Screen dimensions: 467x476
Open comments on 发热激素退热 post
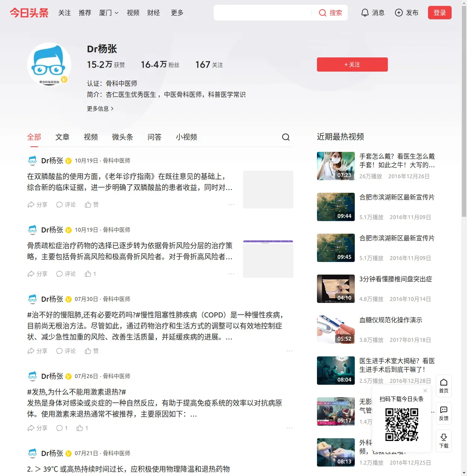pos(62,428)
